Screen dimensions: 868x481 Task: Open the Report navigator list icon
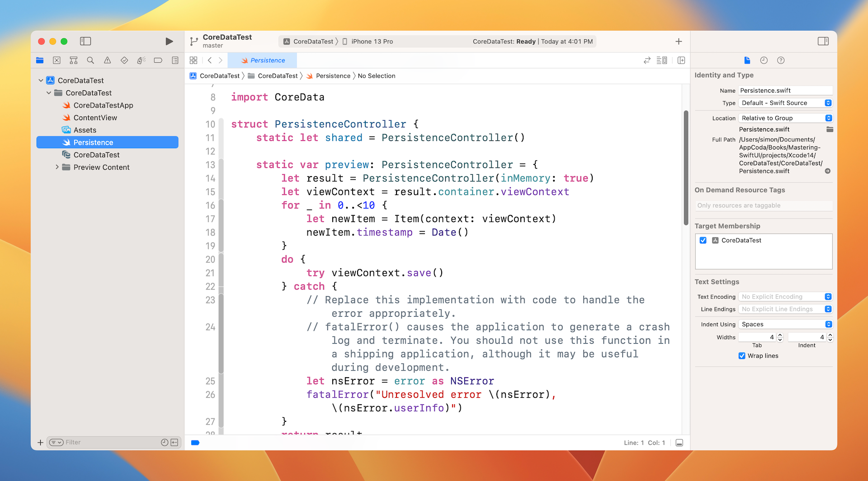click(x=175, y=60)
